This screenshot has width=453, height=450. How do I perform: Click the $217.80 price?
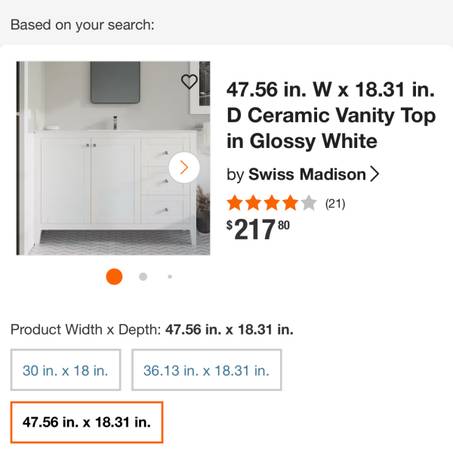(x=258, y=229)
